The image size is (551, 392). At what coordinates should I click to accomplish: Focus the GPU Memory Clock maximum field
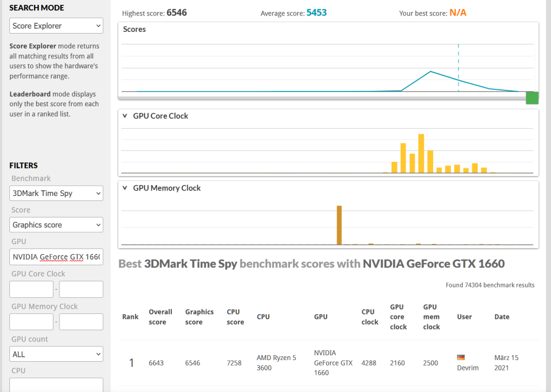[81, 322]
